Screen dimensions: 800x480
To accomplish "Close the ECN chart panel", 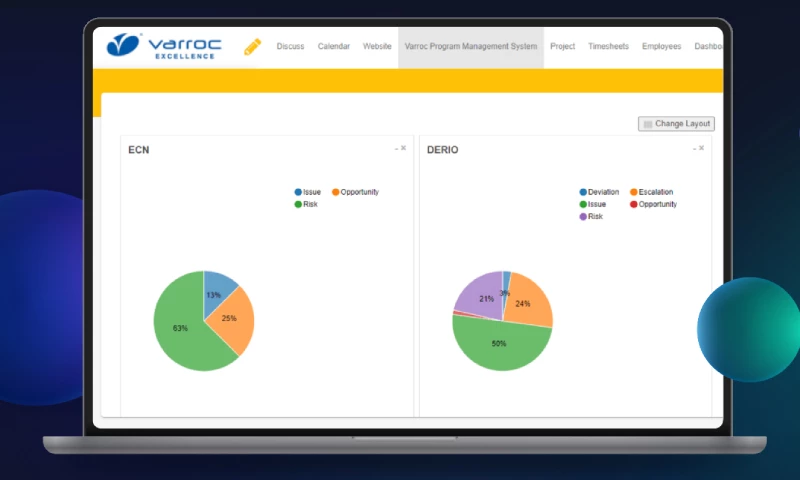I will [x=404, y=148].
